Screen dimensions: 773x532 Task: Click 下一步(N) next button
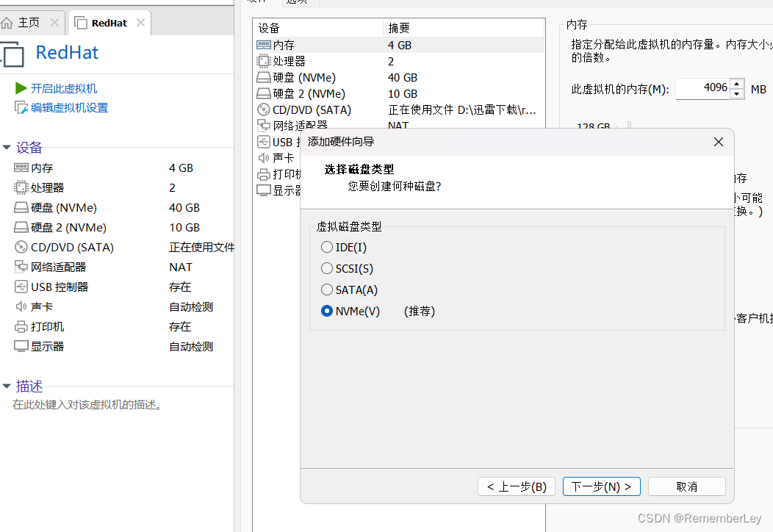point(602,486)
